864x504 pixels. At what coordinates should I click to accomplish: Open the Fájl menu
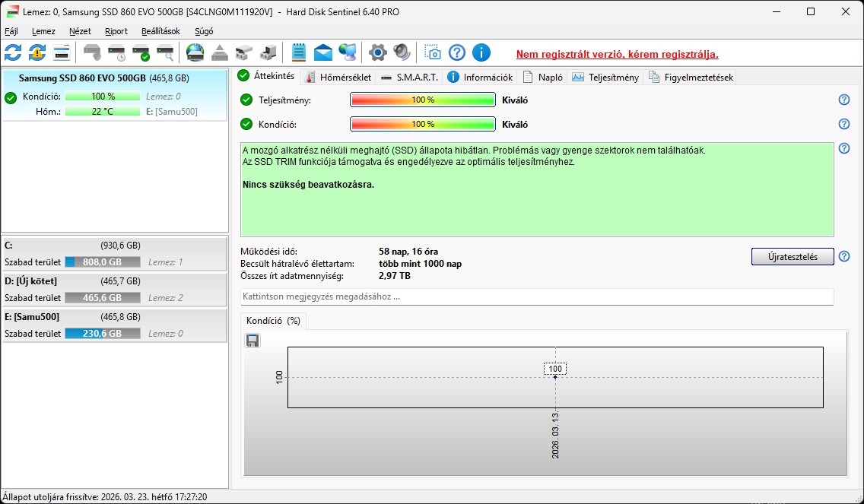click(x=11, y=31)
